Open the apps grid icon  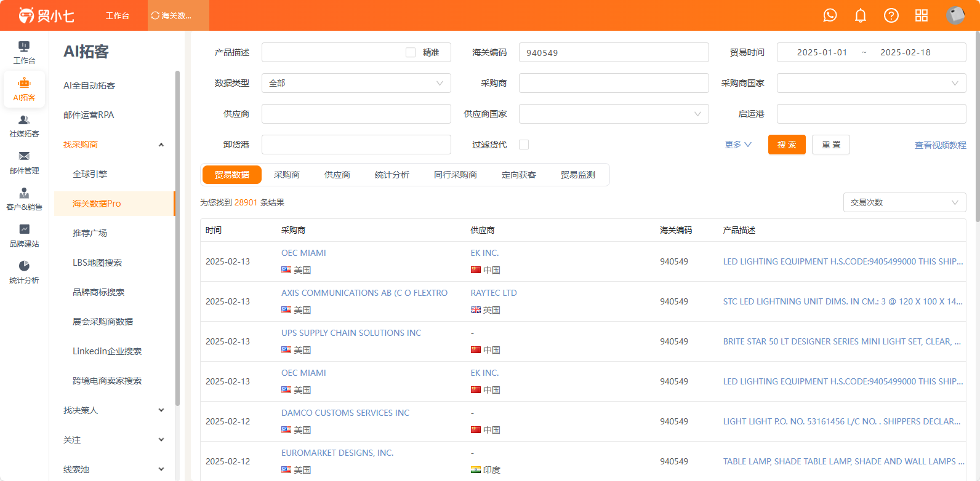coord(922,15)
